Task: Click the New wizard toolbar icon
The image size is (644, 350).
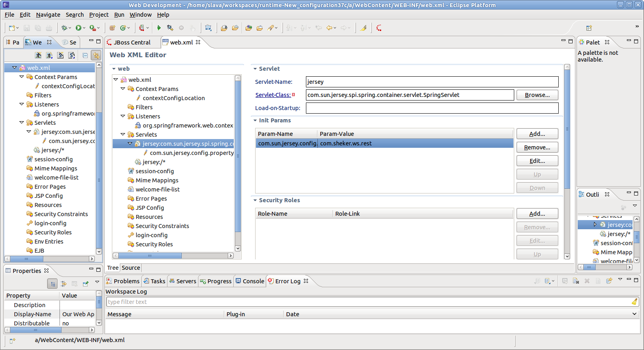Action: pyautogui.click(x=12, y=28)
